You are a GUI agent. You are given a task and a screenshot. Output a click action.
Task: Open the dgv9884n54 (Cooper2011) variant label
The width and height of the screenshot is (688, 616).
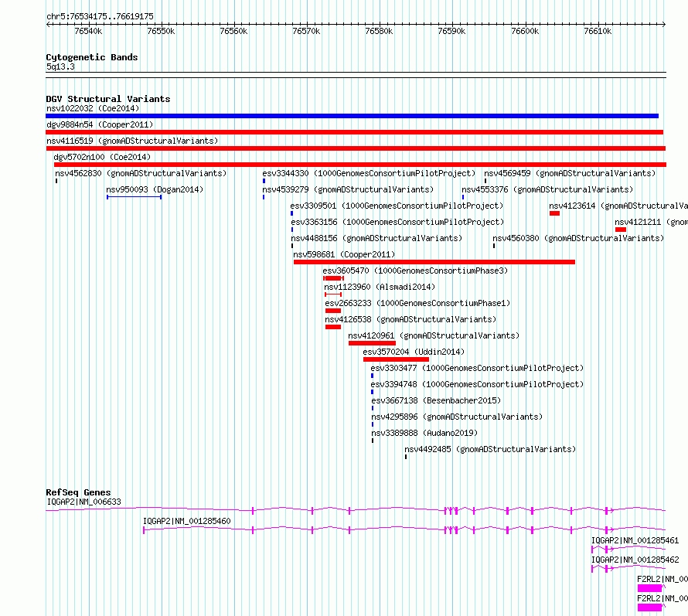click(x=100, y=124)
